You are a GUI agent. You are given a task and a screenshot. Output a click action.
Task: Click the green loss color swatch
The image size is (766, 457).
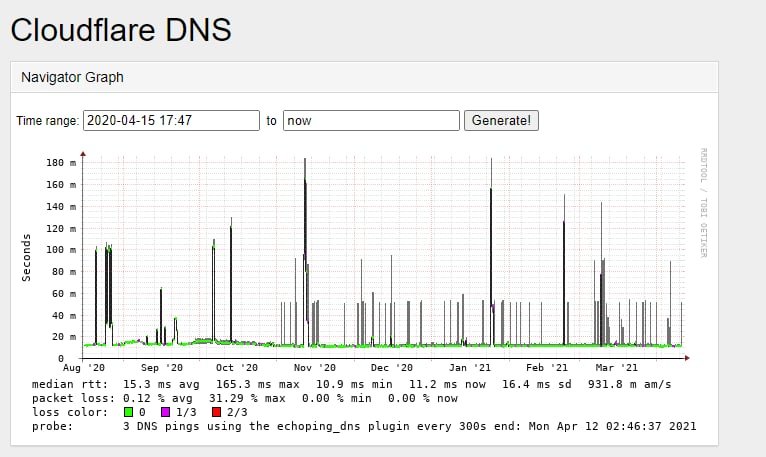(128, 412)
